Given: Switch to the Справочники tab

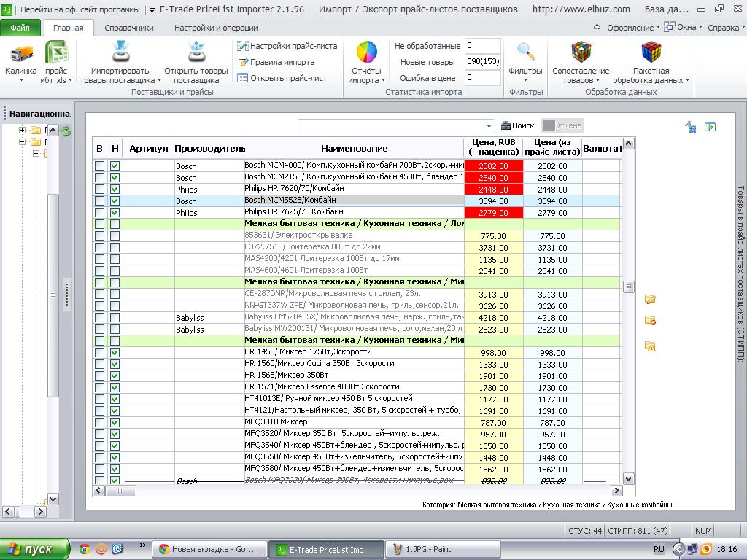Looking at the screenshot, I should coord(129,28).
